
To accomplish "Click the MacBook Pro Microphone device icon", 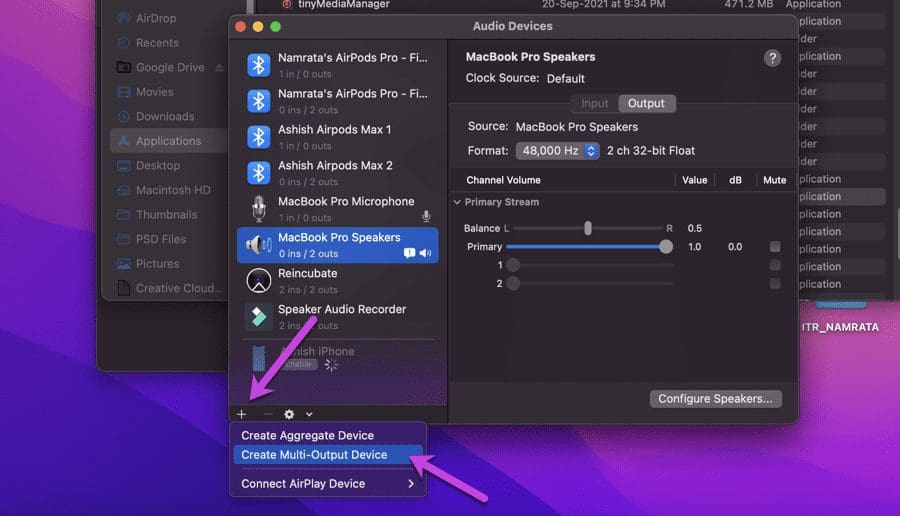I will [259, 209].
